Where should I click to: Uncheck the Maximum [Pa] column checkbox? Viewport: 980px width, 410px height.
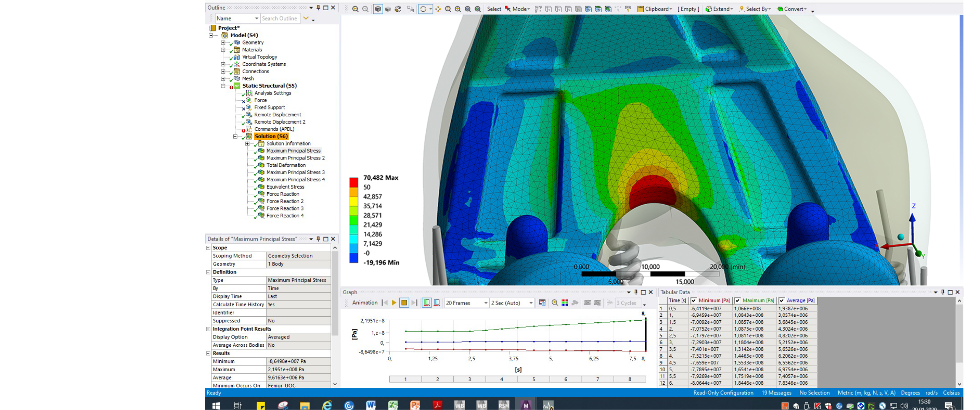[x=737, y=301]
